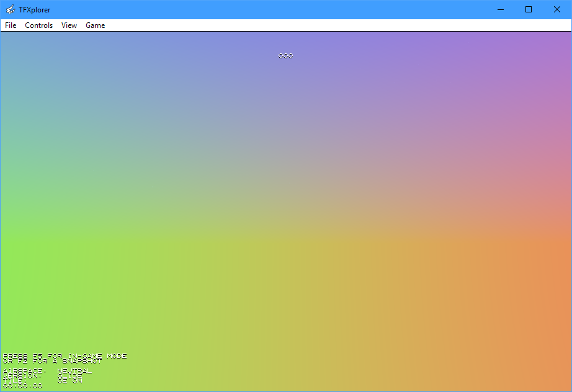Minimize the TFXplorer window

pos(500,9)
